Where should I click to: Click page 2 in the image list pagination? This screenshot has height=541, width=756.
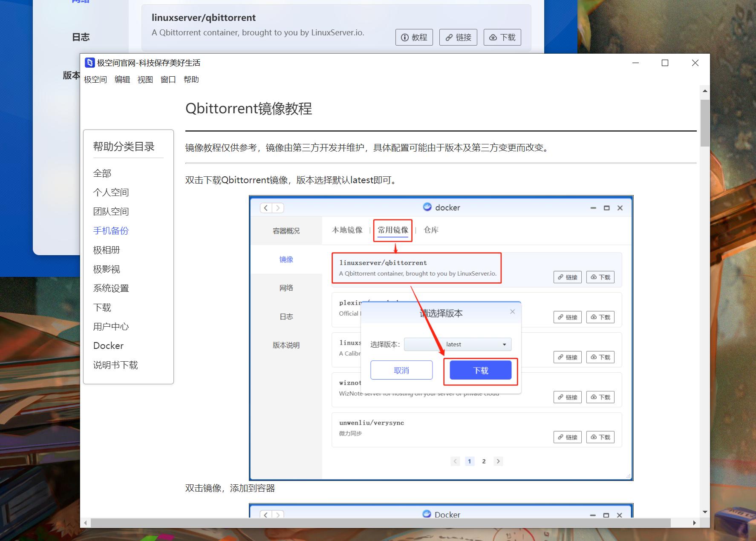click(x=484, y=461)
